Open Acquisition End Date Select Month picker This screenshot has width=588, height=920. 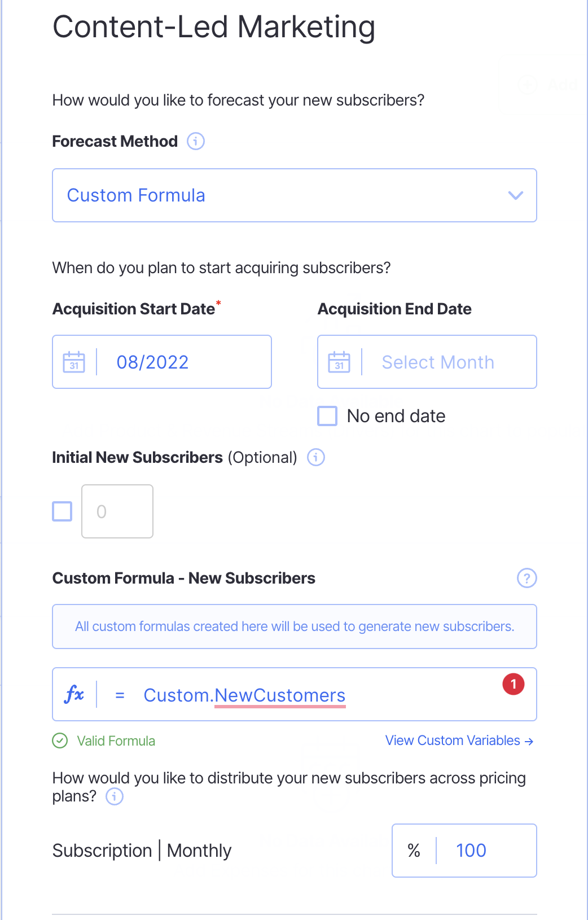(x=437, y=362)
